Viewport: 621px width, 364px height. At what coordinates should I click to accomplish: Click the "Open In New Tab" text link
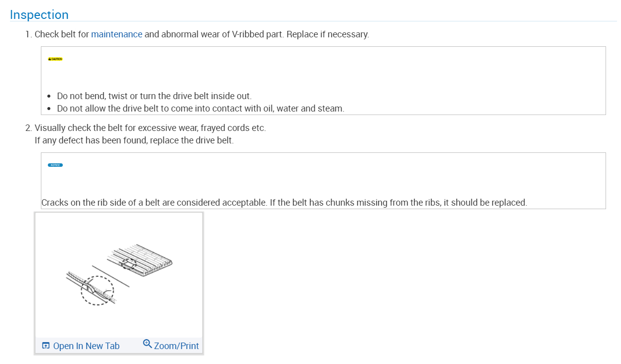pos(86,346)
